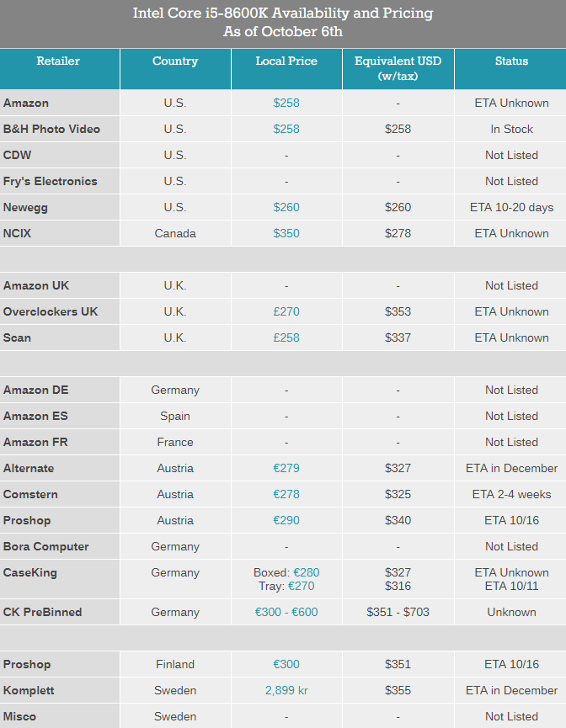Image resolution: width=566 pixels, height=728 pixels.
Task: Open Komplett 2,899 kr price link
Action: click(x=286, y=690)
